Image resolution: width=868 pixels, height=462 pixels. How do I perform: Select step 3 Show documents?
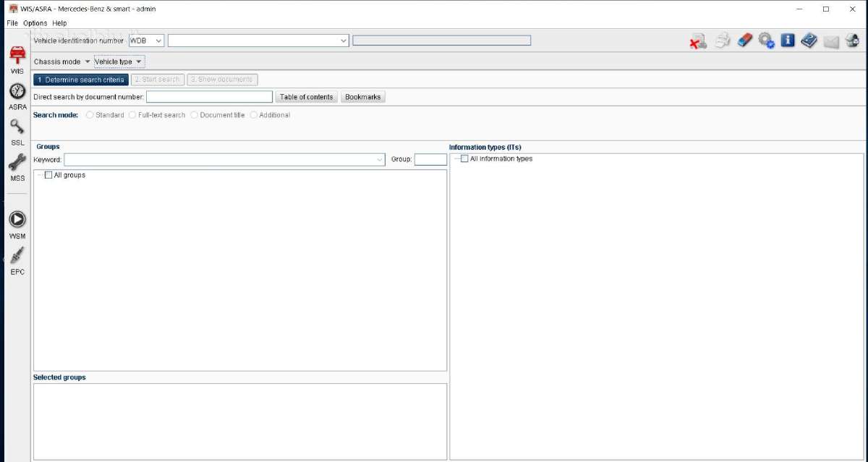(222, 80)
